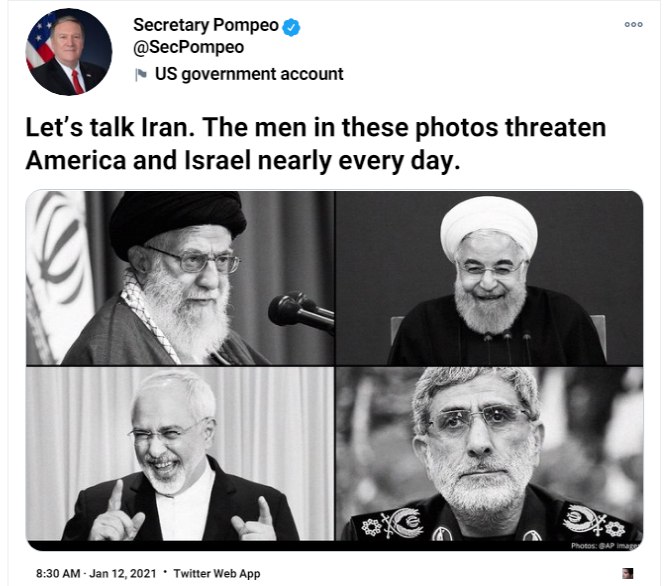668x586 pixels.
Task: Click the microphone in the top-left photo
Action: point(301,311)
